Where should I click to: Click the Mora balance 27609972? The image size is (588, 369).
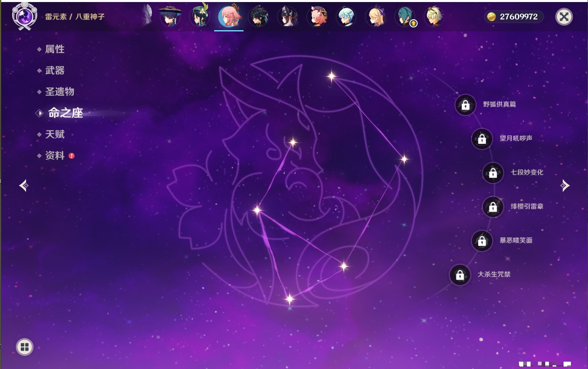point(519,17)
